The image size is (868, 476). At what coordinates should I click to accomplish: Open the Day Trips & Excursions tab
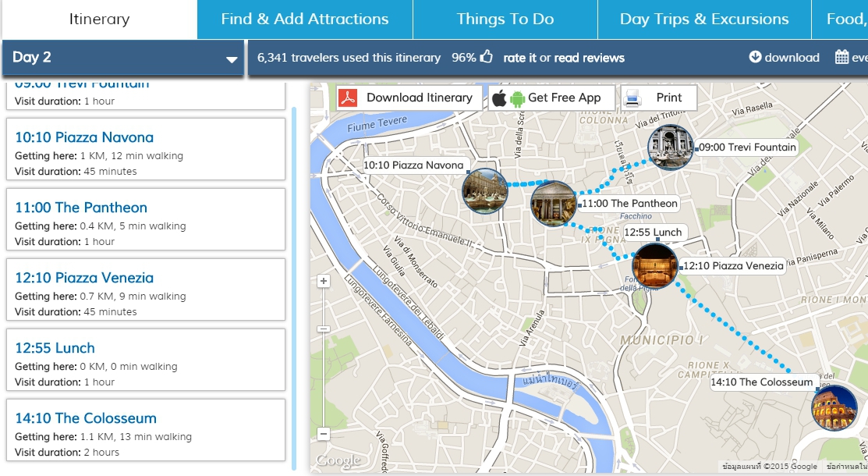[704, 20]
